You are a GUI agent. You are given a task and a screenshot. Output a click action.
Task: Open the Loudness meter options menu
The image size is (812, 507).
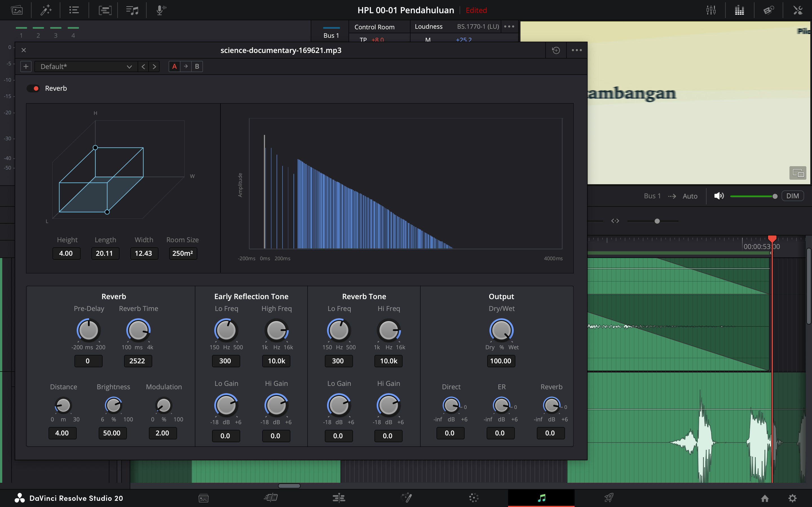[x=509, y=26]
